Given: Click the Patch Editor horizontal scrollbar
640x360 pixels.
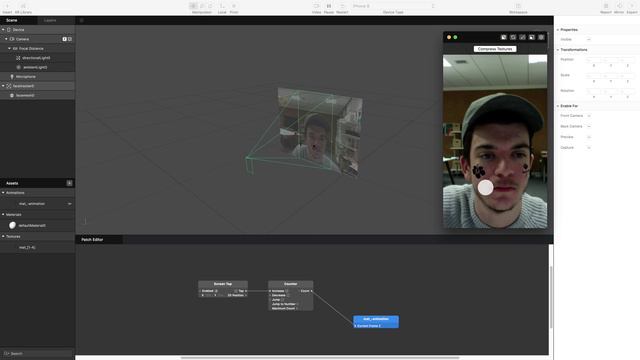Looking at the screenshot, I should pyautogui.click(x=320, y=358).
